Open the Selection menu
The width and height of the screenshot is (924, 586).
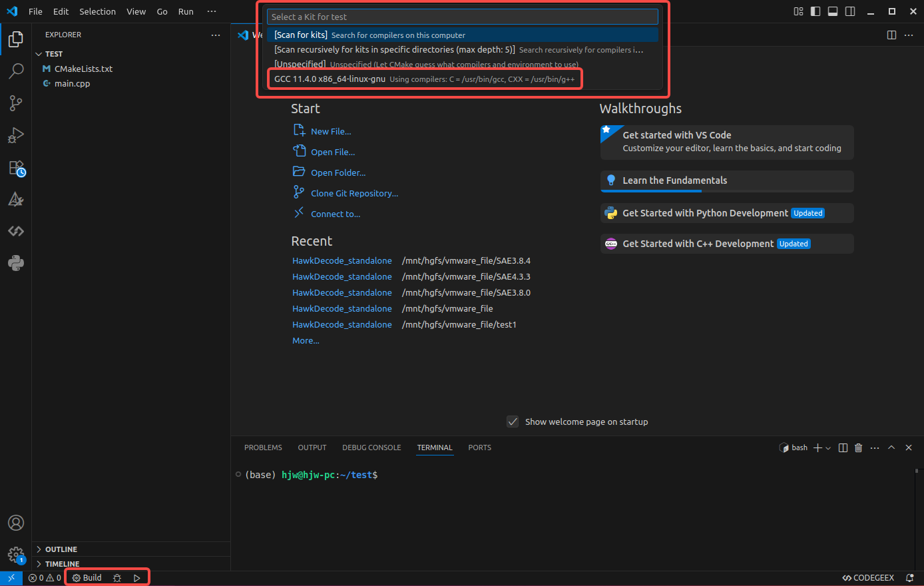(x=97, y=11)
